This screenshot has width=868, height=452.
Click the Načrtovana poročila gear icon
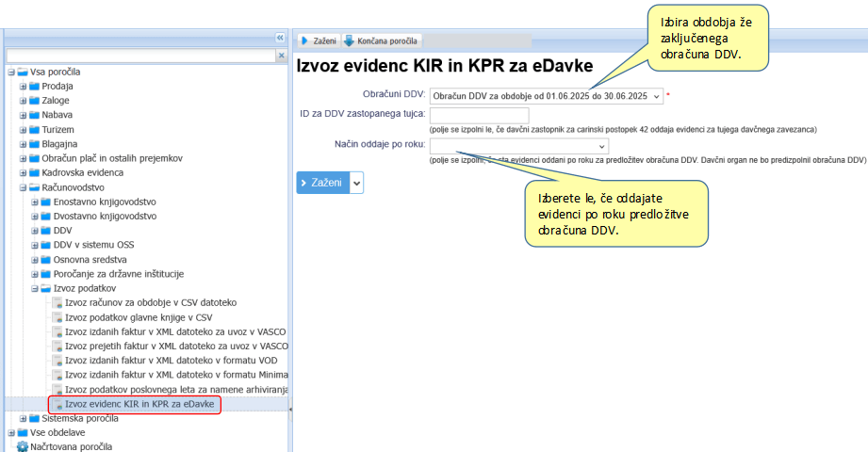(23, 446)
